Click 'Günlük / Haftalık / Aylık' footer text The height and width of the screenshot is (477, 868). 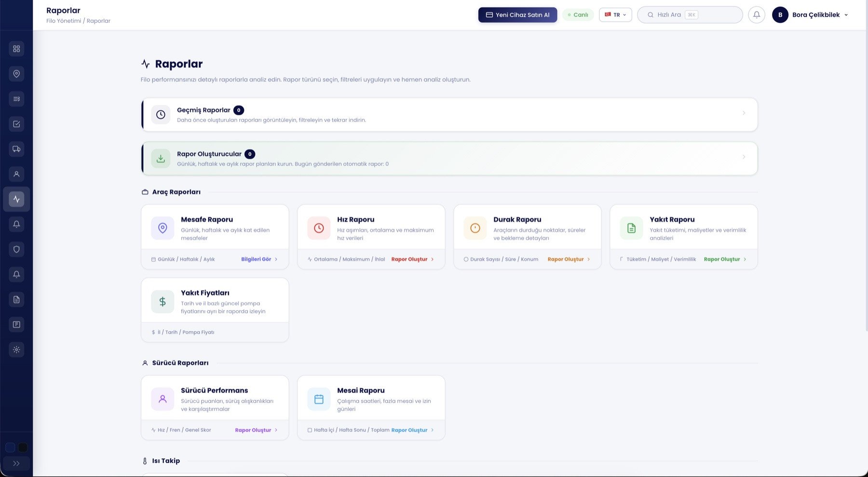coord(186,259)
